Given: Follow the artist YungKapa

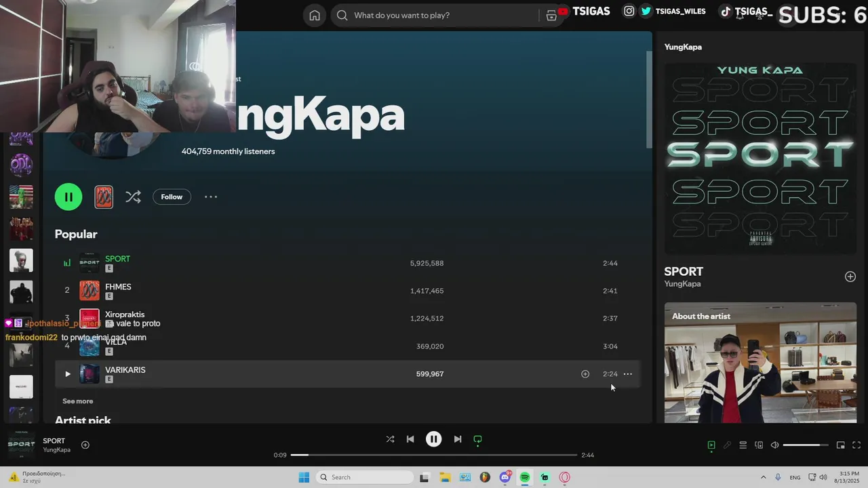Looking at the screenshot, I should click(172, 197).
